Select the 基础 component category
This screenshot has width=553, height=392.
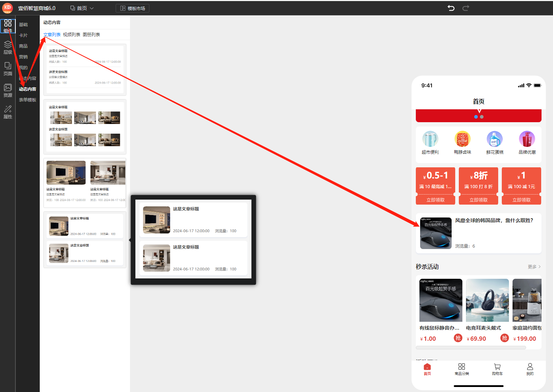(x=23, y=25)
